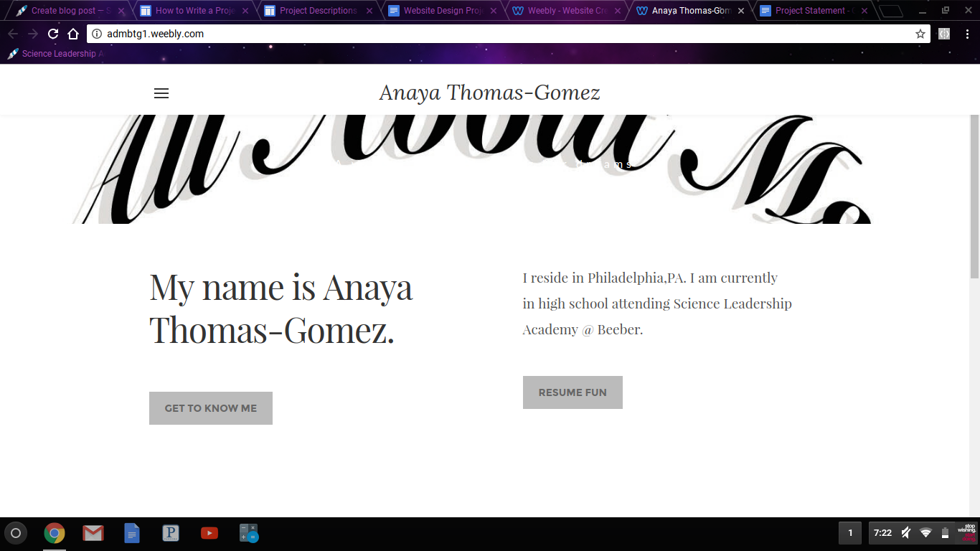Open the Science Leadership bookmark
The height and width of the screenshot is (551, 980).
tap(56, 54)
